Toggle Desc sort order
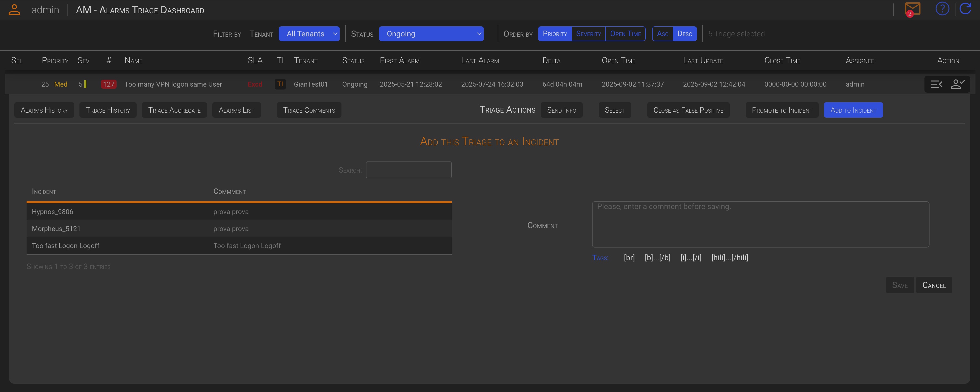This screenshot has width=980, height=392. point(685,34)
